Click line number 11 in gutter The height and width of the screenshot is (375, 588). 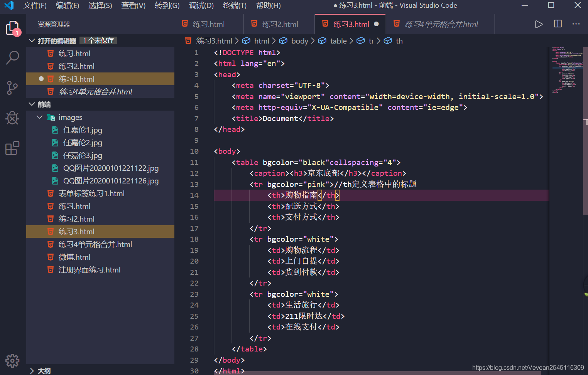coord(194,162)
